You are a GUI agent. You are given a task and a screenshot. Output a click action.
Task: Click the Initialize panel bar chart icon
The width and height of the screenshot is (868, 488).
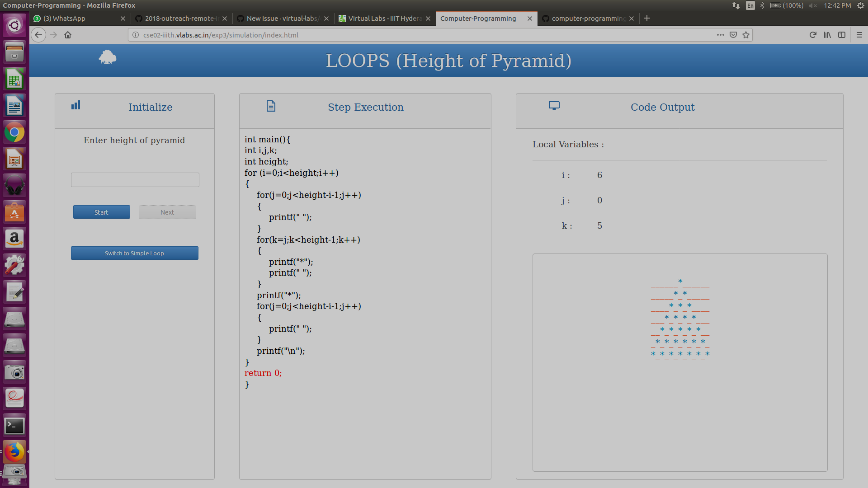coord(75,105)
